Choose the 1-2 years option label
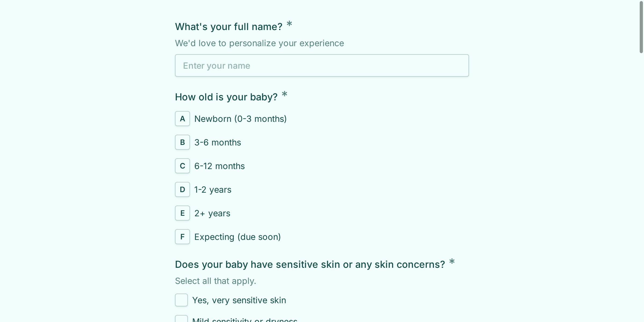 tap(213, 189)
